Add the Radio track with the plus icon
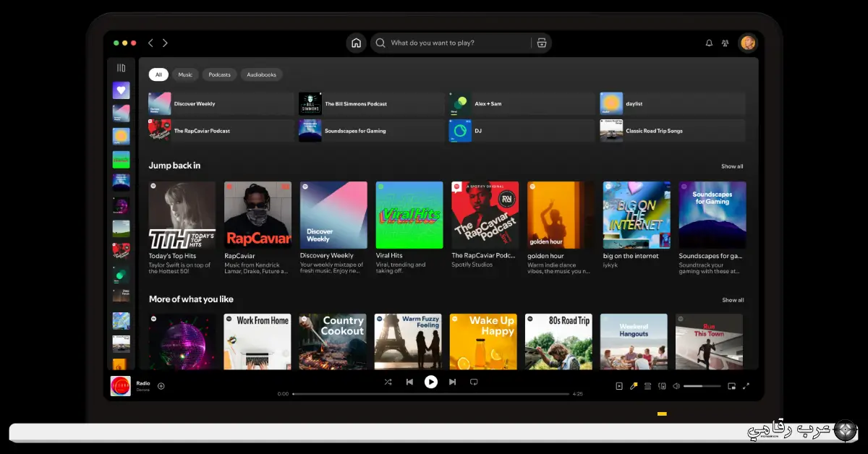Viewport: 868px width, 454px height. click(161, 386)
